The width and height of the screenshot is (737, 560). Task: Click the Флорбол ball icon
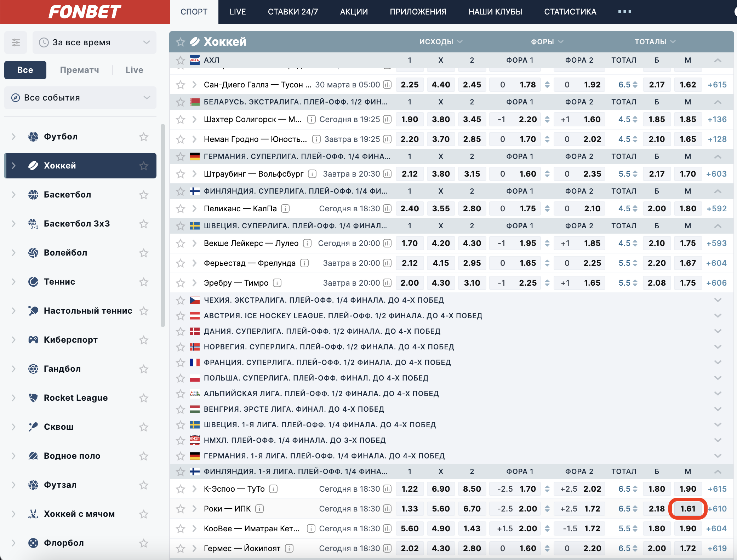[33, 543]
